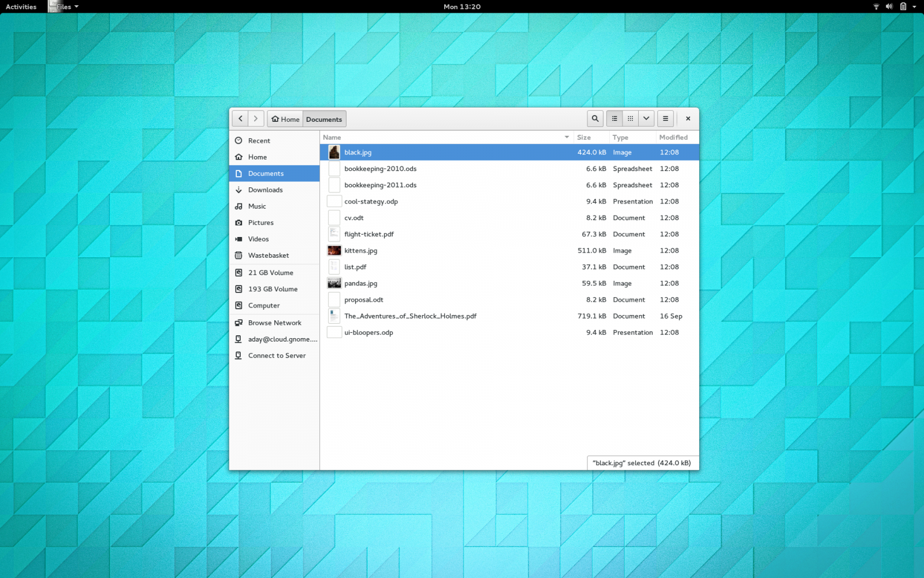The image size is (924, 578).
Task: Switch to grid icon view
Action: point(630,118)
